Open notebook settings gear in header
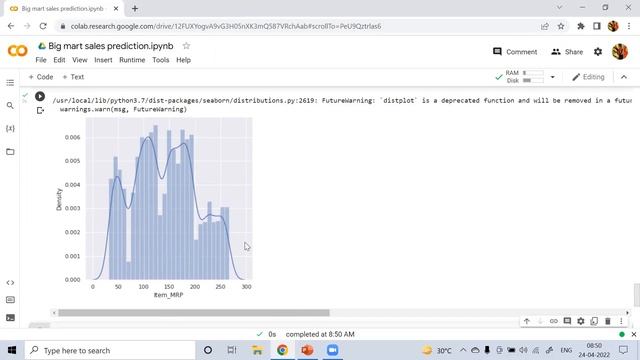 click(598, 52)
